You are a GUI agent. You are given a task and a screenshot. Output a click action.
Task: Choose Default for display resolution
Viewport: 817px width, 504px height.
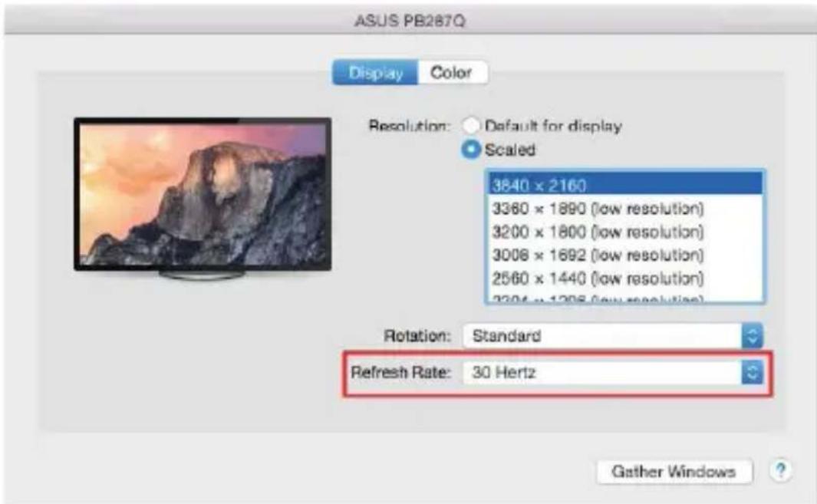point(470,126)
